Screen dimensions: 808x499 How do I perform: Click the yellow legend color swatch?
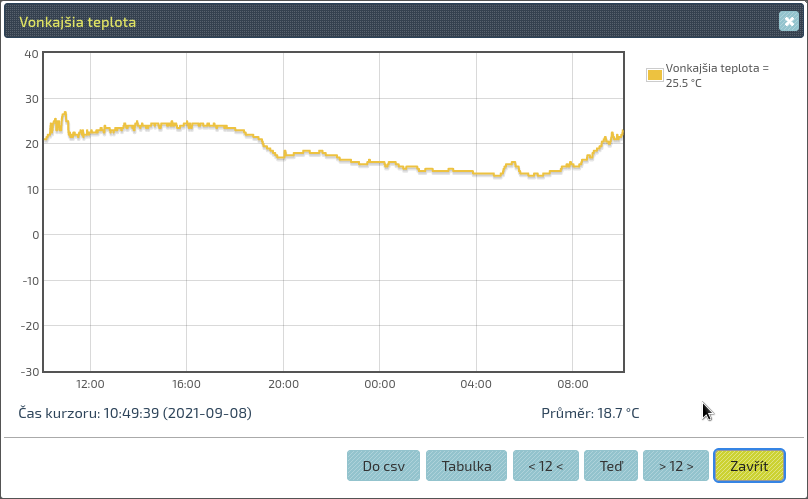654,75
